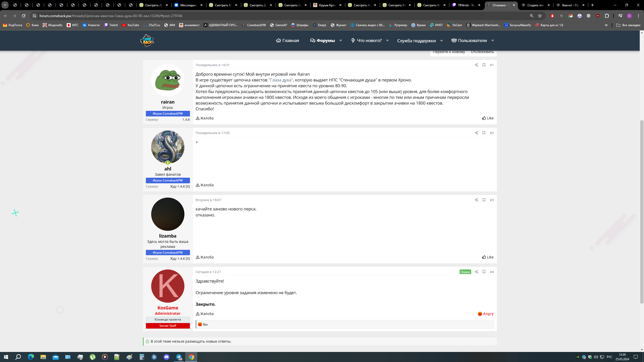The width and height of the screenshot is (644, 362).
Task: Open the "Глаза духа" quest link
Action: [280, 80]
